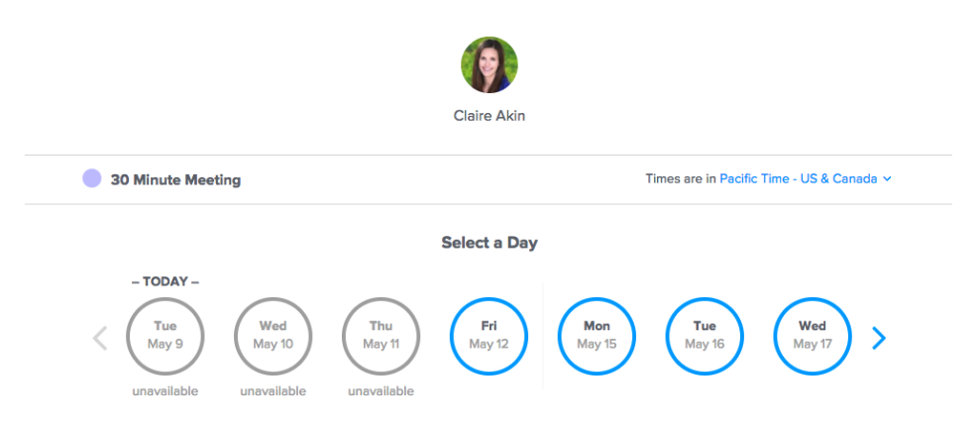The width and height of the screenshot is (980, 432).
Task: Click Claire Akin's profile photo
Action: click(490, 65)
